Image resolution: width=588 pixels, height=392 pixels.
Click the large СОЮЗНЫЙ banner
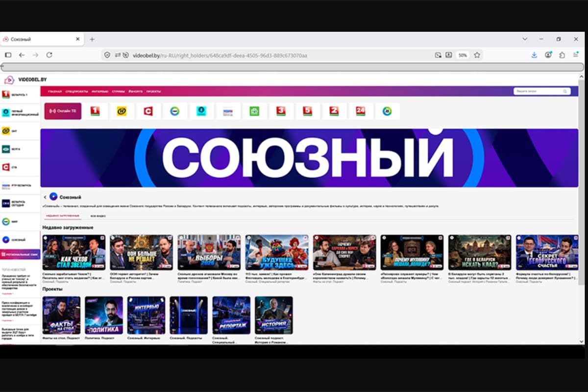coord(310,158)
